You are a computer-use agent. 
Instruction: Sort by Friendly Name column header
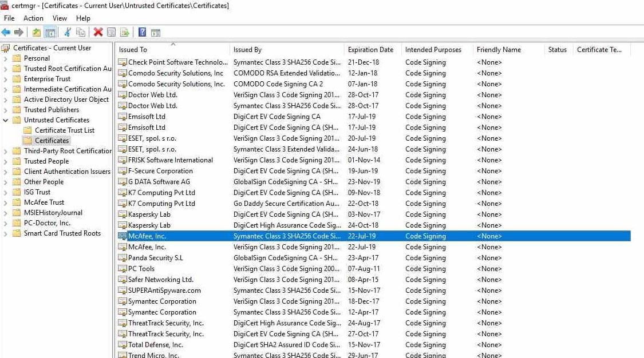pyautogui.click(x=509, y=50)
